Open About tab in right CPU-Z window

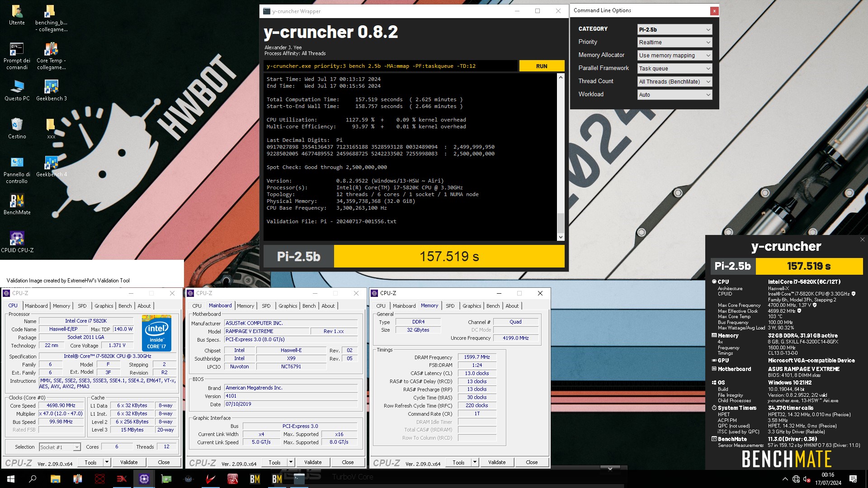click(x=512, y=306)
